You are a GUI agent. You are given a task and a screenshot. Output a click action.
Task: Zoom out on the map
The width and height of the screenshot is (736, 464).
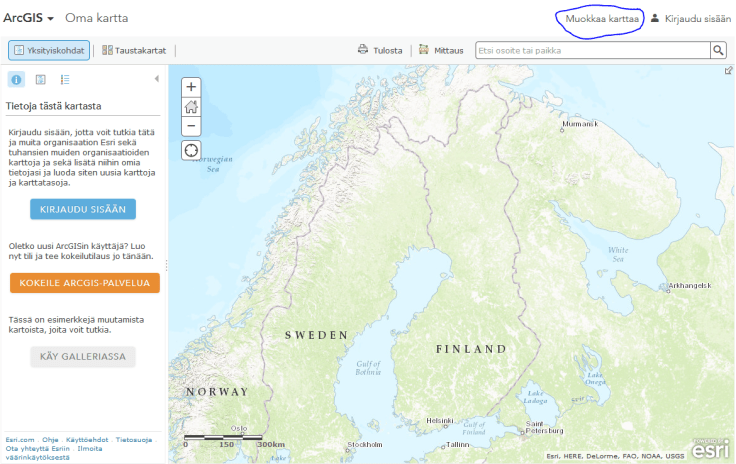[x=191, y=126]
